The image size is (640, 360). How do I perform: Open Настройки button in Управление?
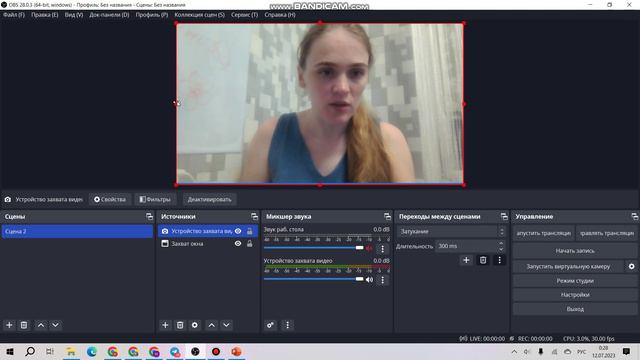(x=575, y=294)
